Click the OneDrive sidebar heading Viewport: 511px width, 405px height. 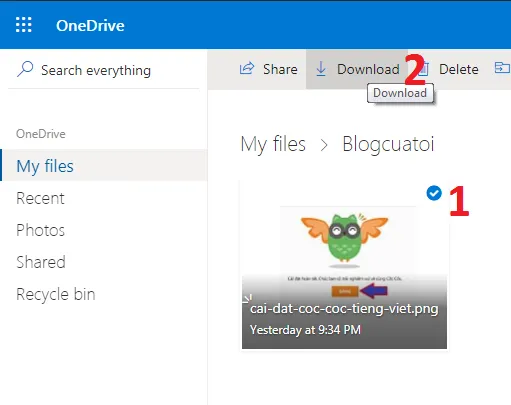41,134
